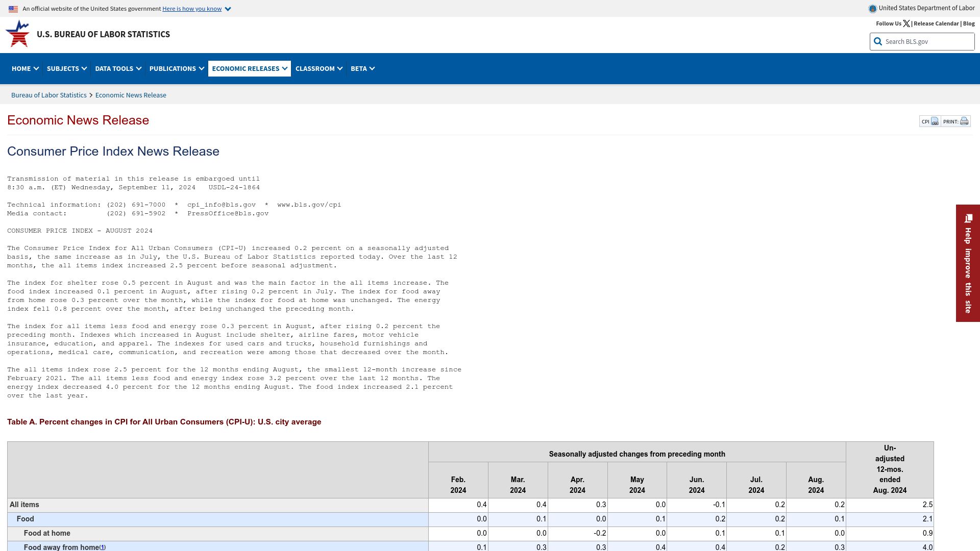Click the Blog link

[969, 23]
